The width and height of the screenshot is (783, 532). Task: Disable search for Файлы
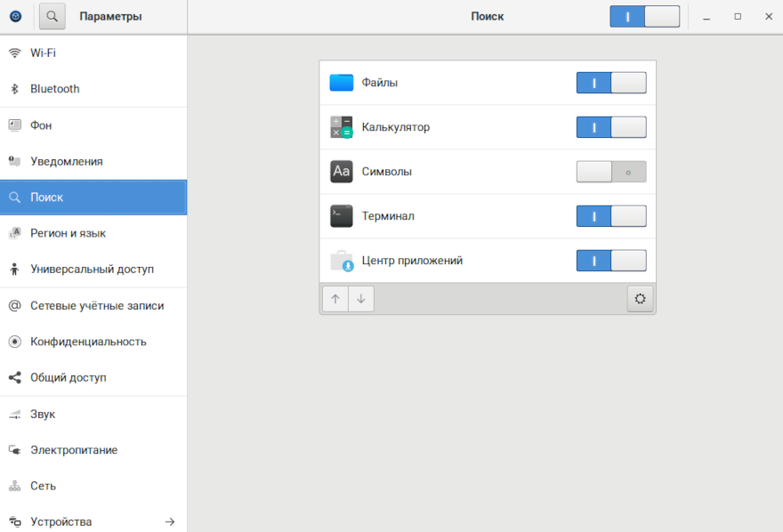pyautogui.click(x=611, y=83)
